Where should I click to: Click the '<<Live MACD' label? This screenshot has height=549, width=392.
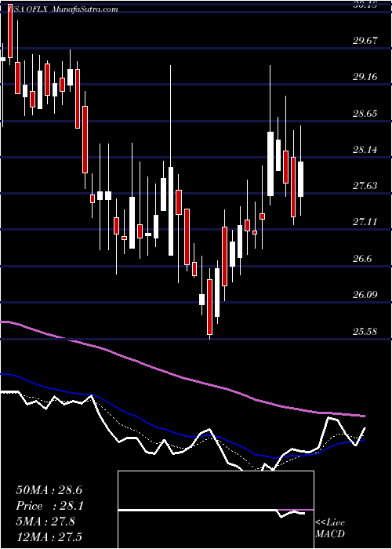pos(330,529)
